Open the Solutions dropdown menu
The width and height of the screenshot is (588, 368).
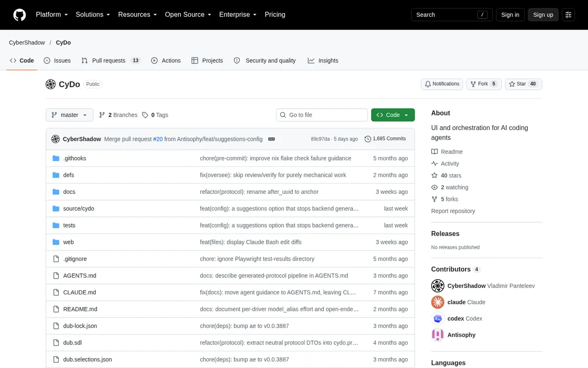tap(93, 15)
